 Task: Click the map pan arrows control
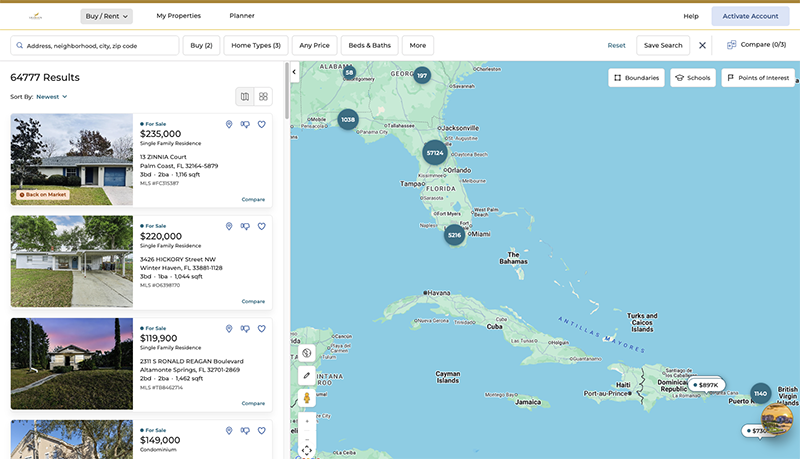pos(307,450)
